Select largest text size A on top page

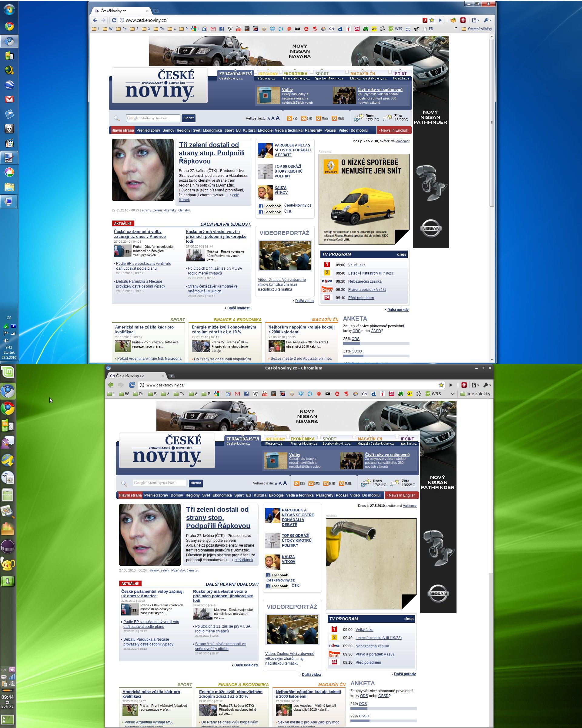(x=278, y=118)
